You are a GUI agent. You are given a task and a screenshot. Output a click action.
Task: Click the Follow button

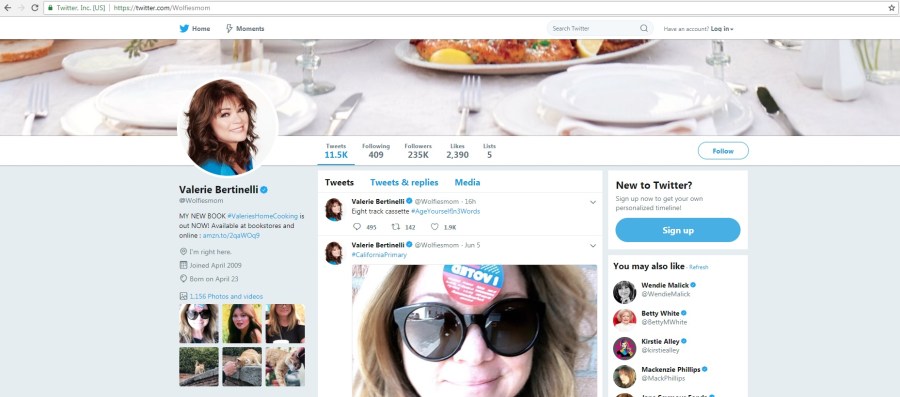tap(723, 151)
